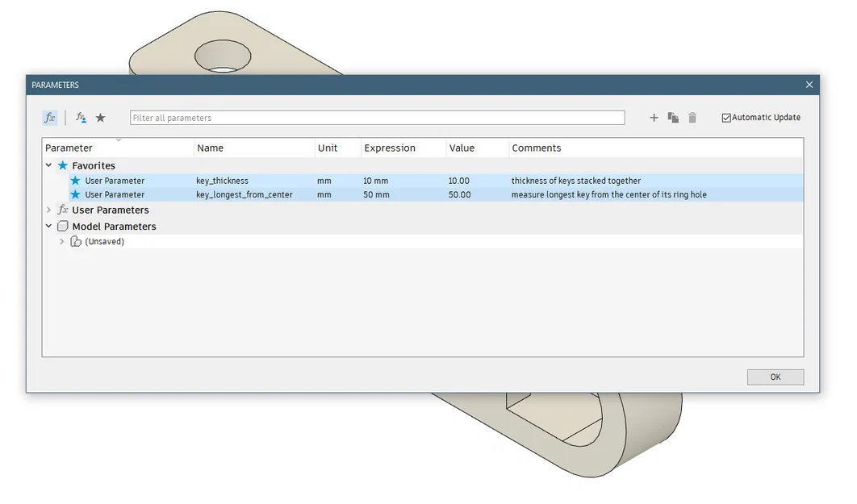
Task: Click the fx all-parameters filter icon
Action: 50,118
